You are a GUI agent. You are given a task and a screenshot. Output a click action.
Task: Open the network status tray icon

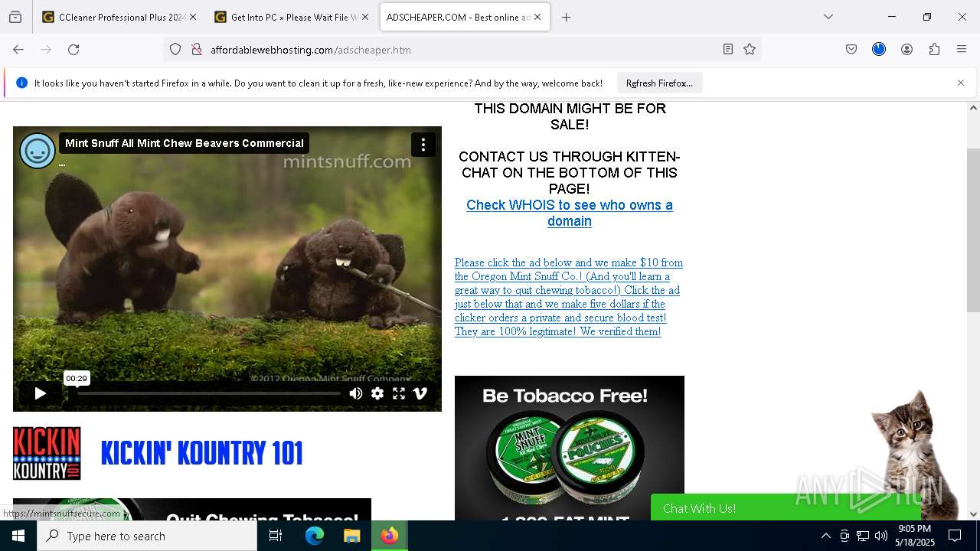click(x=863, y=536)
